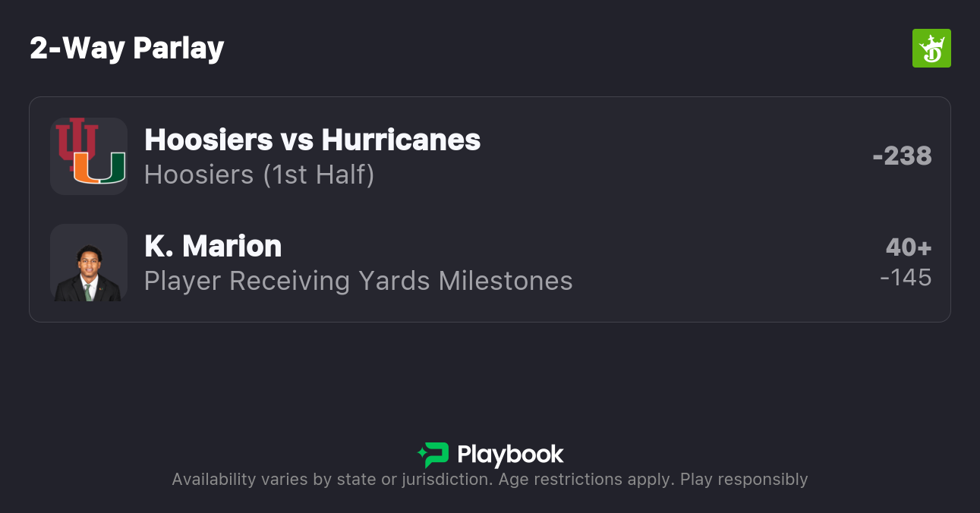Select Hurricanes in the bold matchup title
Viewport: 980px width, 513px height.
coord(401,140)
